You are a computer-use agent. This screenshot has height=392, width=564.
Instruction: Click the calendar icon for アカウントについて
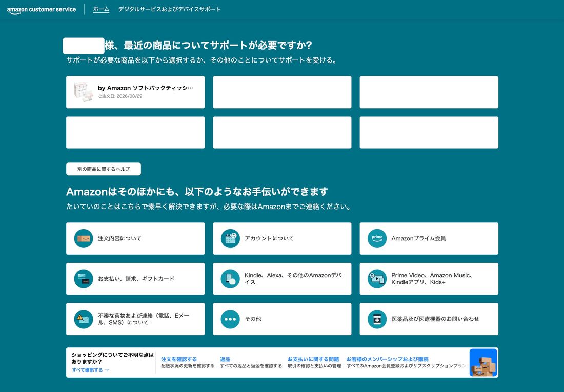tap(230, 238)
